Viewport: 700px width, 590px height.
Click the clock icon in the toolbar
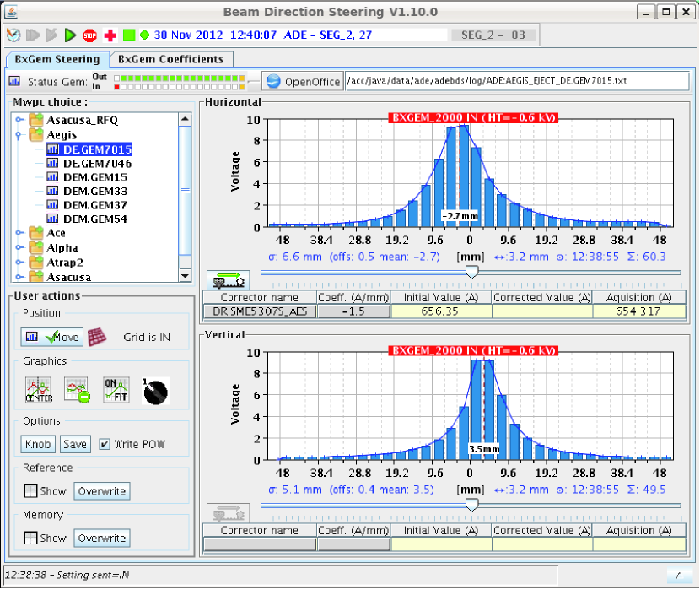point(13,35)
